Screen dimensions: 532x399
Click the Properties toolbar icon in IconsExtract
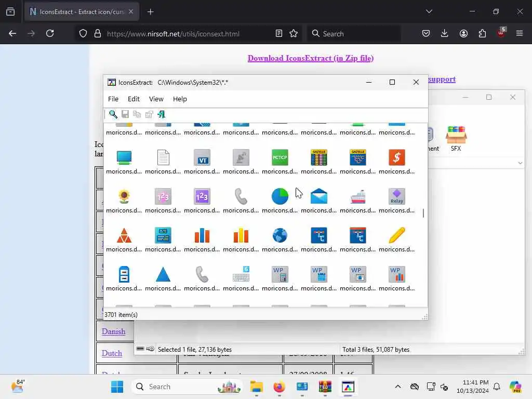[x=149, y=114]
